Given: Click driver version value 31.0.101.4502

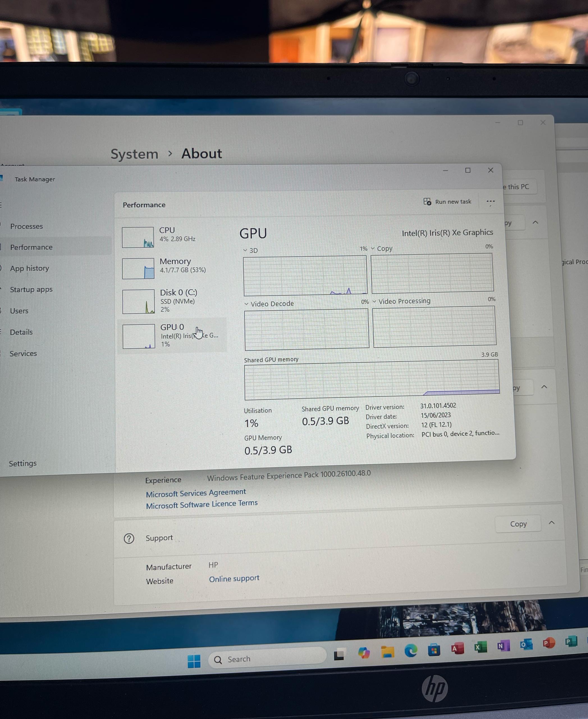Looking at the screenshot, I should [x=438, y=406].
